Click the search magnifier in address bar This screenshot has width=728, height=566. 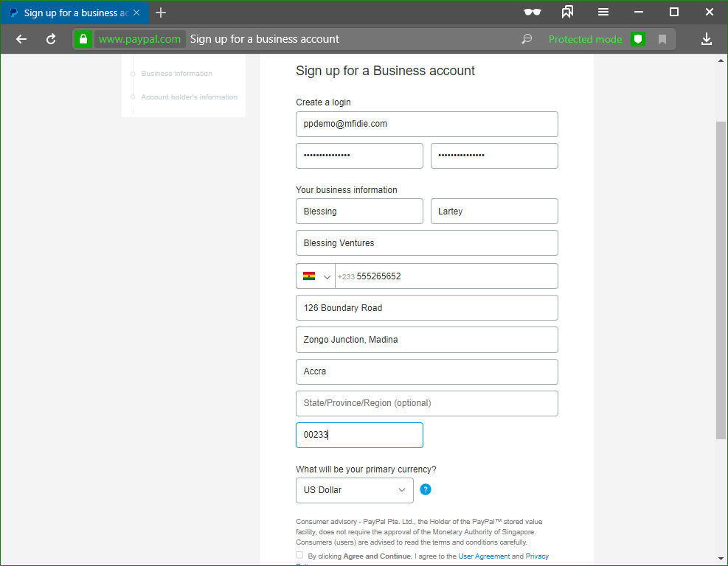point(527,39)
